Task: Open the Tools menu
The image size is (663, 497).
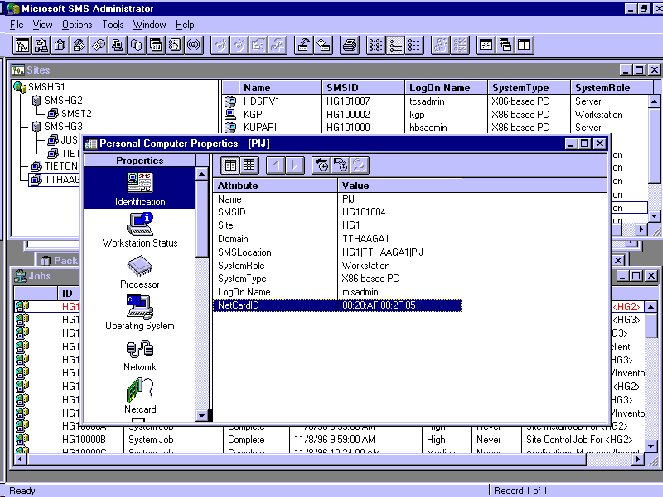Action: (x=112, y=25)
